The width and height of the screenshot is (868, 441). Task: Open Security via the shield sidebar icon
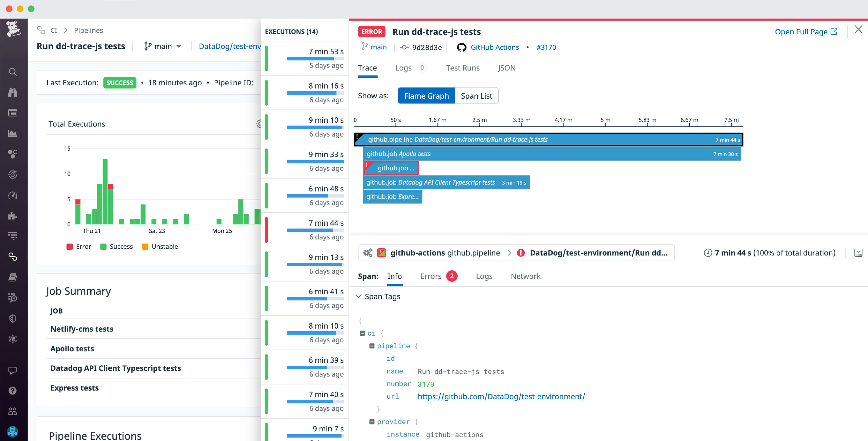[x=13, y=318]
